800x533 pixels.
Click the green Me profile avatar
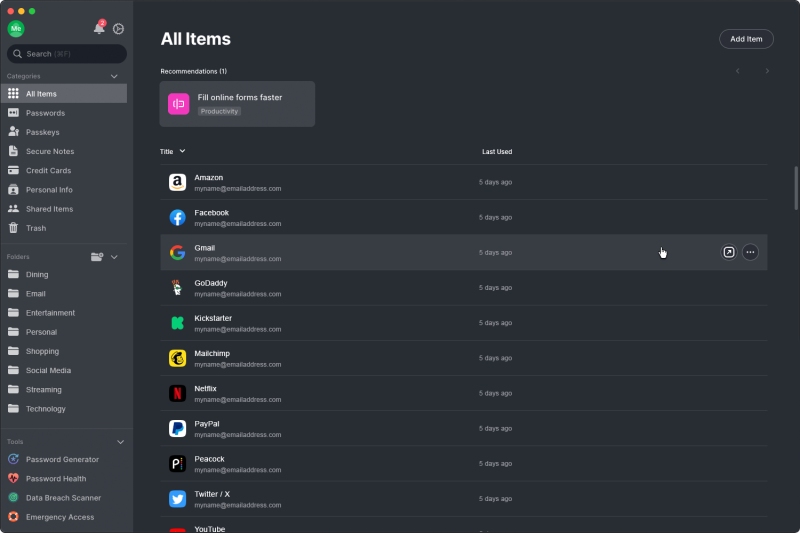pos(16,29)
